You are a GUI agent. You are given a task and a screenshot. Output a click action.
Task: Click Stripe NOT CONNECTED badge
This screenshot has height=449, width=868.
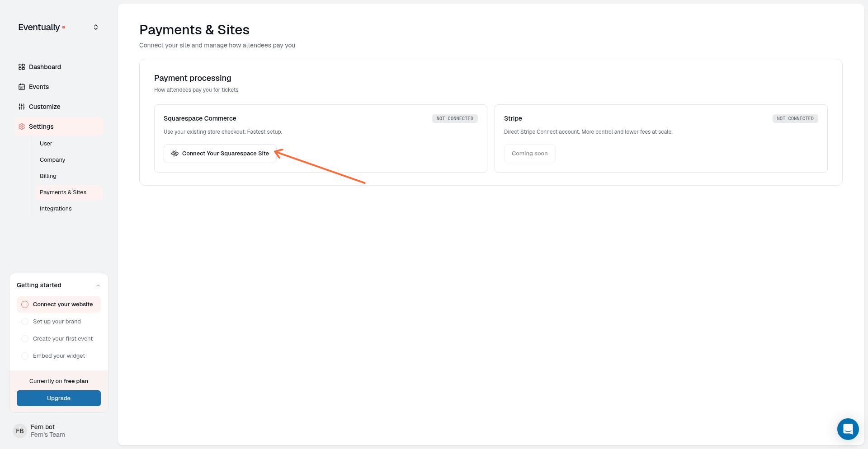pos(795,118)
